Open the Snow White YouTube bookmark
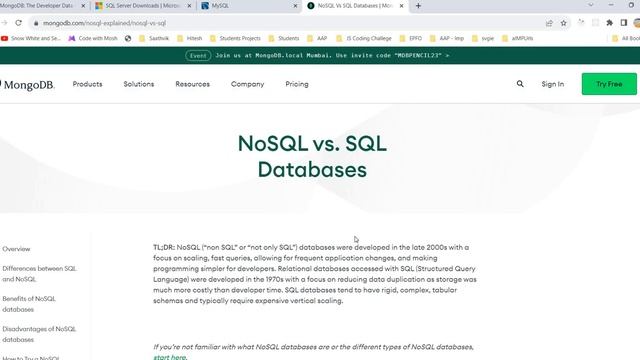 coord(31,38)
